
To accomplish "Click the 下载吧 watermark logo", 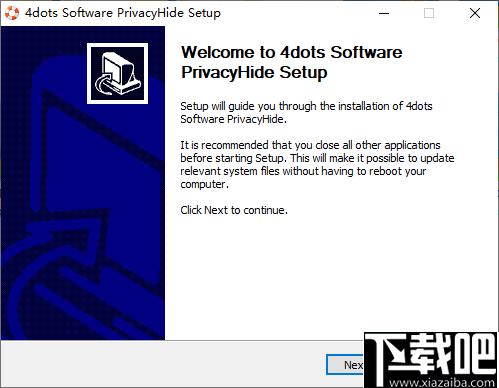I will (430, 360).
